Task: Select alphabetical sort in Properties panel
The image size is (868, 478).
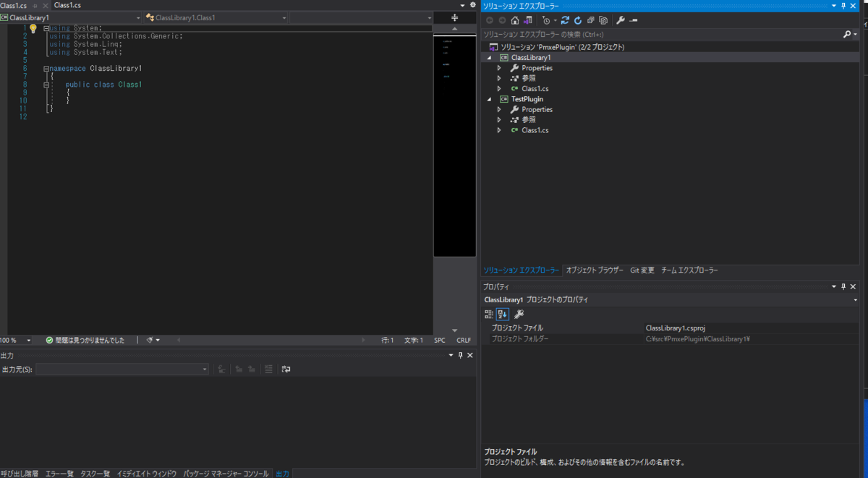Action: coord(502,314)
